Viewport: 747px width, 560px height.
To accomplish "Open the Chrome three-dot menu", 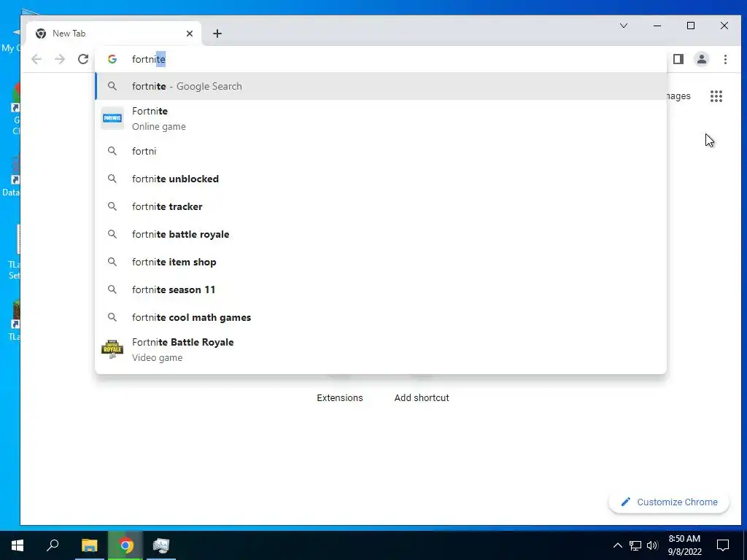I will tap(725, 59).
